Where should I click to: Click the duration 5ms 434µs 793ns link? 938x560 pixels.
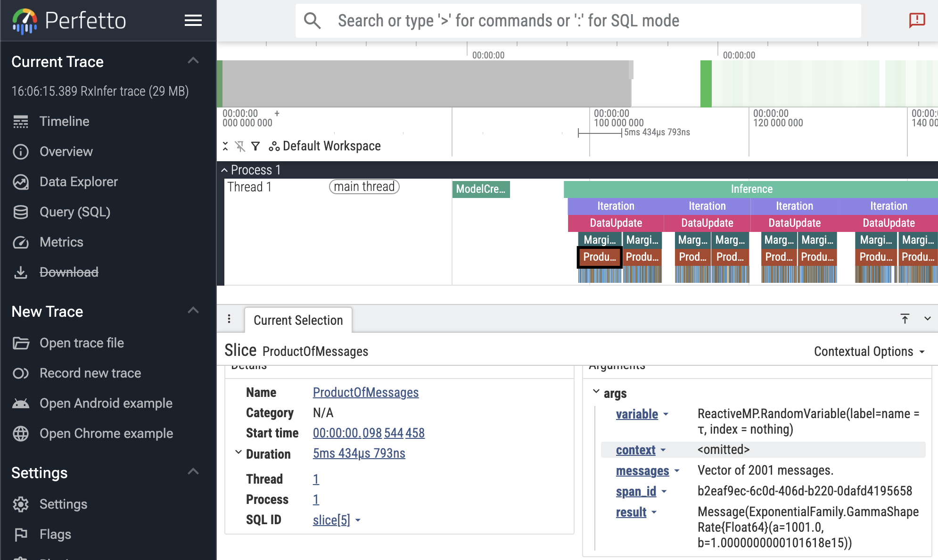coord(359,453)
